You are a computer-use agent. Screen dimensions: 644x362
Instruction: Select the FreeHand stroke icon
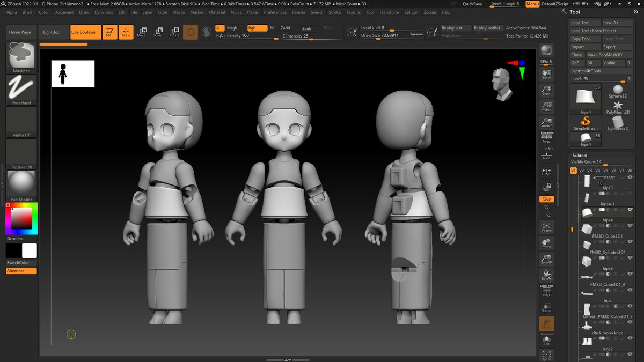click(x=21, y=88)
